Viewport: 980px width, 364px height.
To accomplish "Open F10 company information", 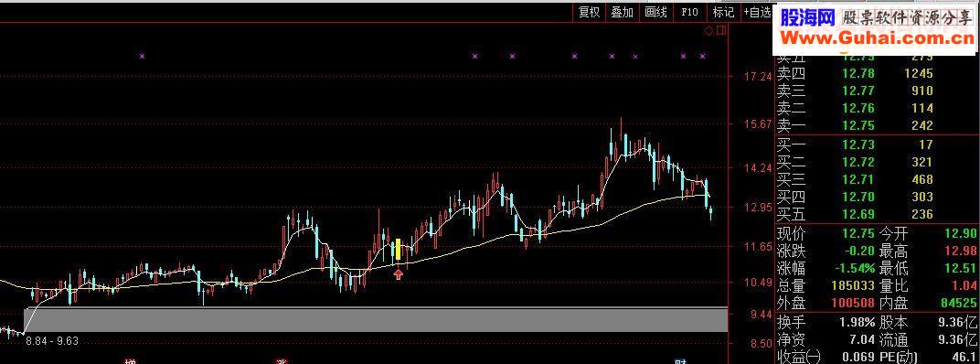I will 689,12.
